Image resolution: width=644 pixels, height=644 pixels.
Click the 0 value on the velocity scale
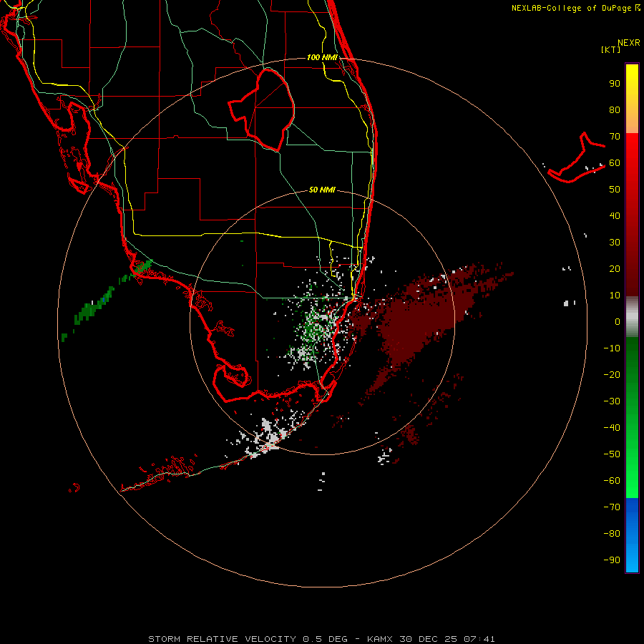click(618, 322)
